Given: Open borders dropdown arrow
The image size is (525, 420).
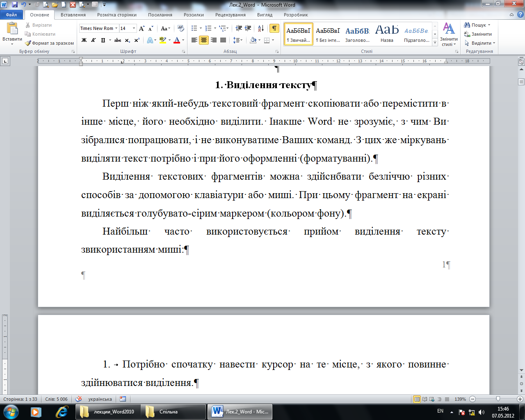Looking at the screenshot, I should click(273, 40).
